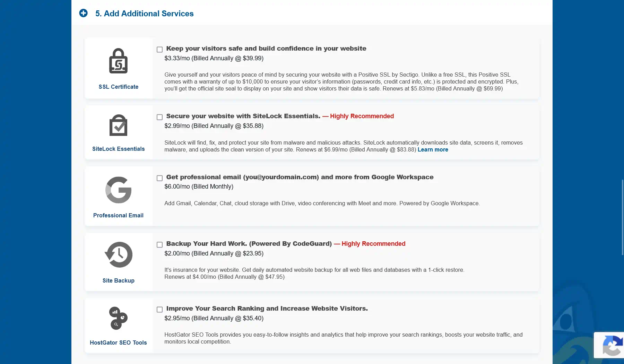Click 'Renews at $4.00/mo' backup renewal text

coord(224,277)
